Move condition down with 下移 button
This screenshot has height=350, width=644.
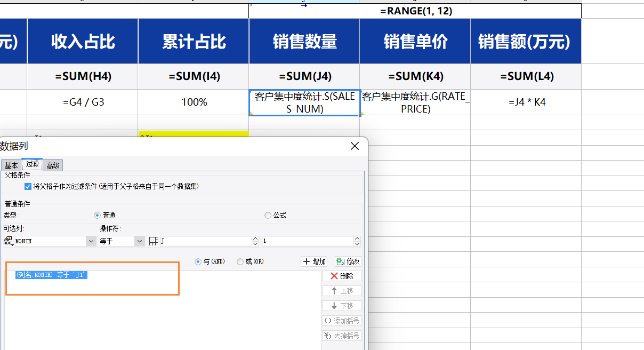342,306
